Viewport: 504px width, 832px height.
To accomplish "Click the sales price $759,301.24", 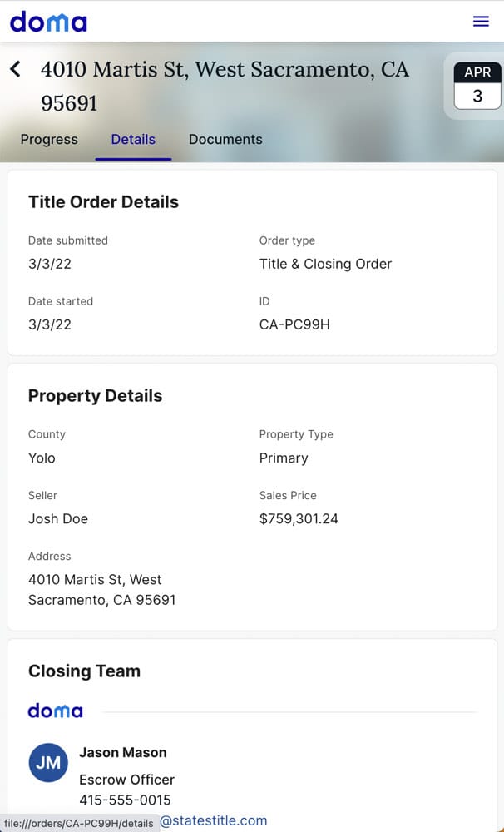I will [x=299, y=519].
